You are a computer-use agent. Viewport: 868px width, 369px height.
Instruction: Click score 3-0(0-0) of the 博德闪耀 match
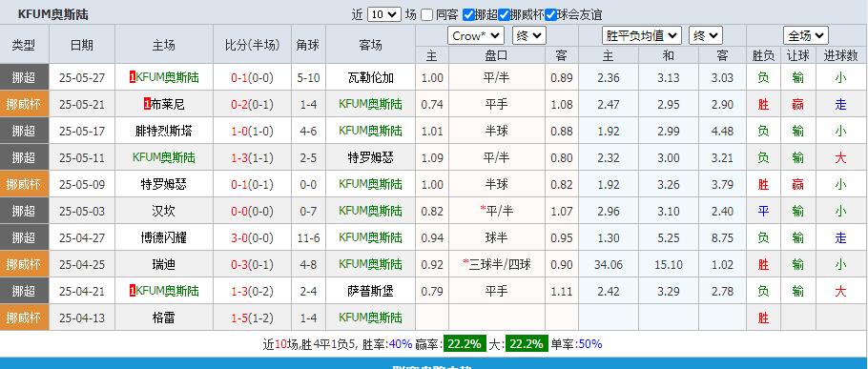(252, 237)
